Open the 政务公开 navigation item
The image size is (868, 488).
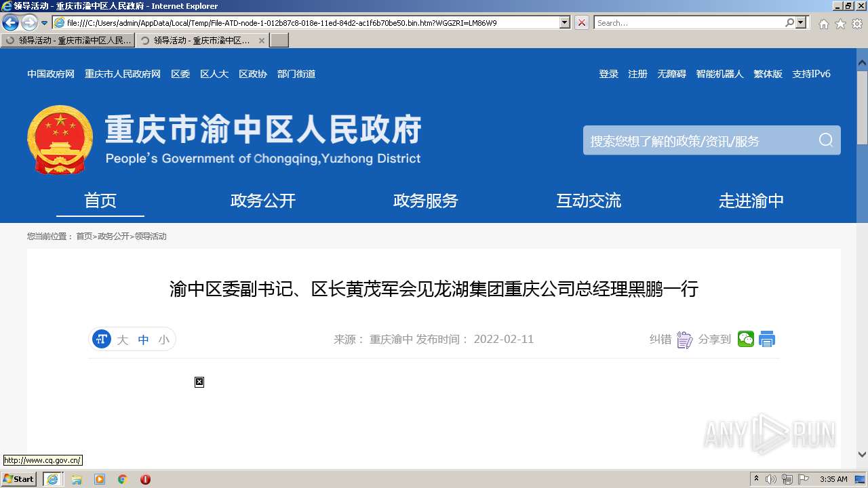click(263, 201)
